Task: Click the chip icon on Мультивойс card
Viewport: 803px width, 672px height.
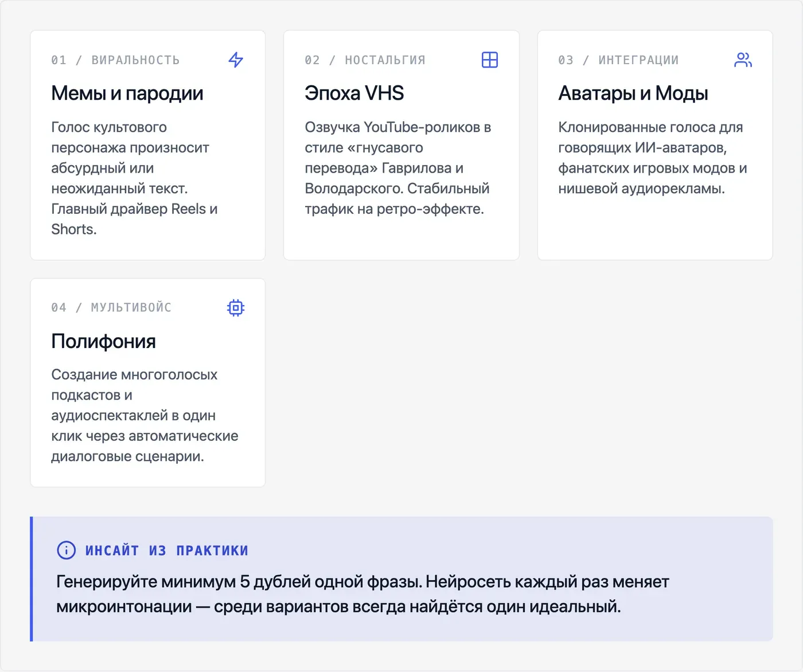Action: pyautogui.click(x=236, y=308)
